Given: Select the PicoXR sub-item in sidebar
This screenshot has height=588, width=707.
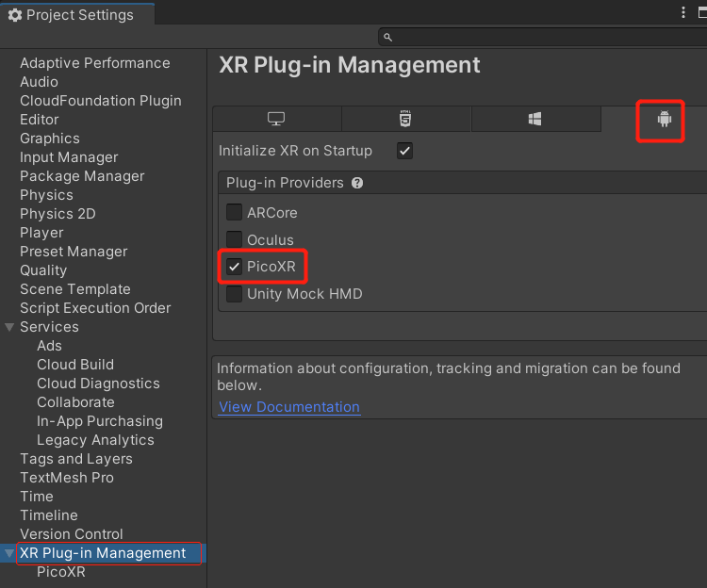Looking at the screenshot, I should (x=60, y=572).
